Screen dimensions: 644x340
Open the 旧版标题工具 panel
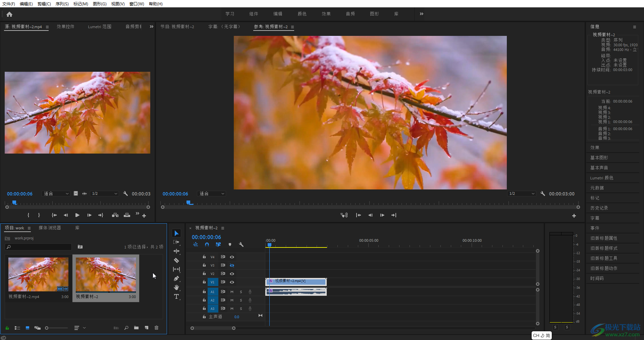(604, 258)
